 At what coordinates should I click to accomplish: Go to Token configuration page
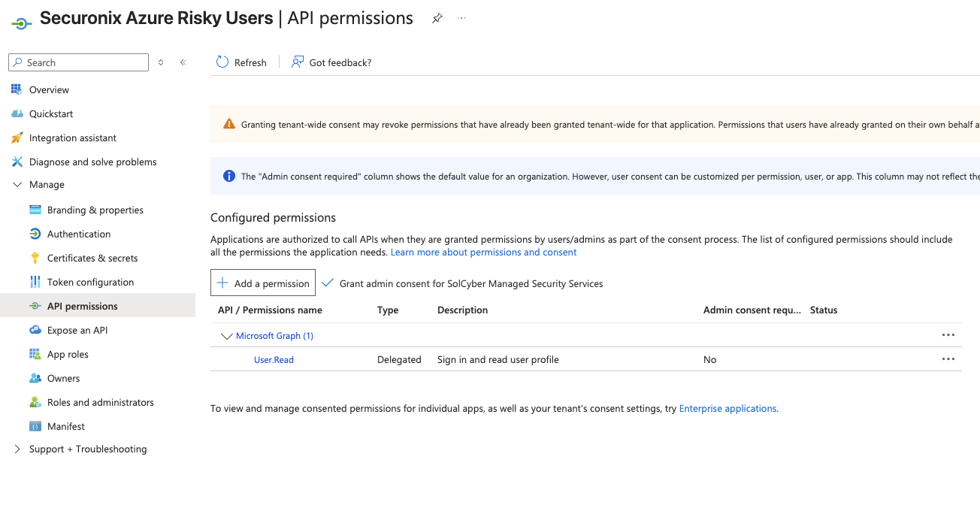[x=90, y=282]
